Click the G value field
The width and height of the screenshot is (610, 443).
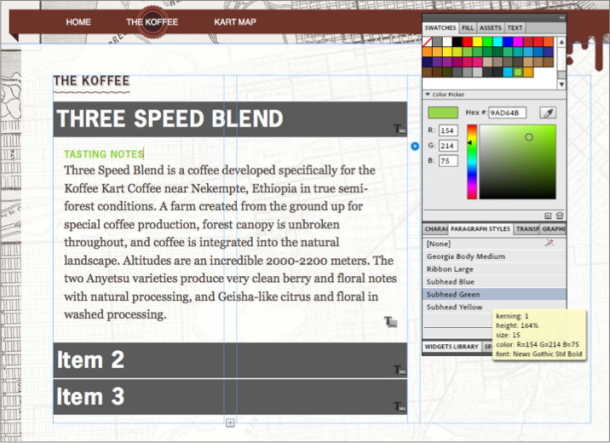coord(449,146)
